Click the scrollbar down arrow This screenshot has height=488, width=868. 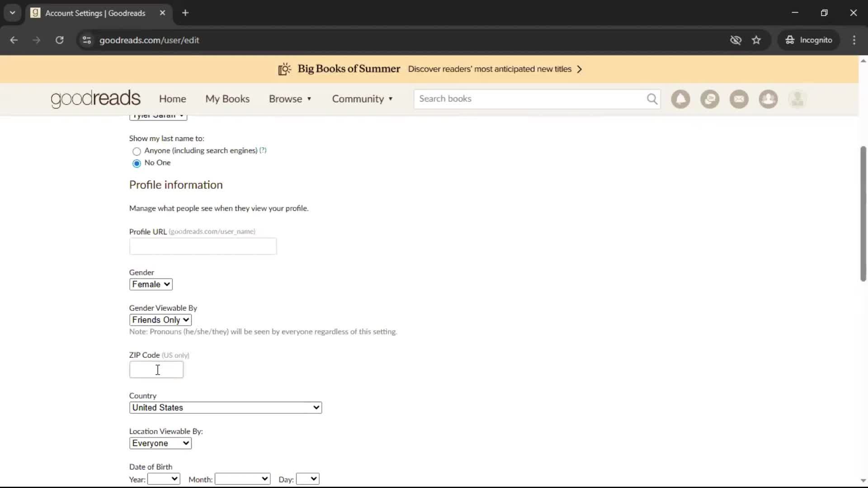(x=863, y=481)
